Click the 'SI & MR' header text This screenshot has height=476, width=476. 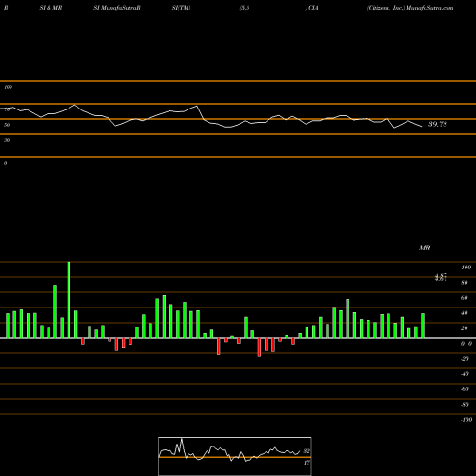tap(50, 8)
